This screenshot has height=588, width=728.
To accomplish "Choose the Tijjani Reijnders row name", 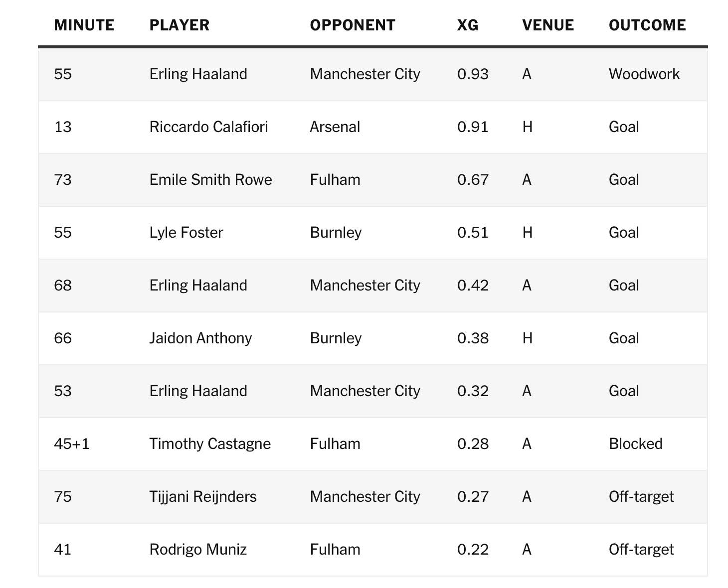I will 203,497.
